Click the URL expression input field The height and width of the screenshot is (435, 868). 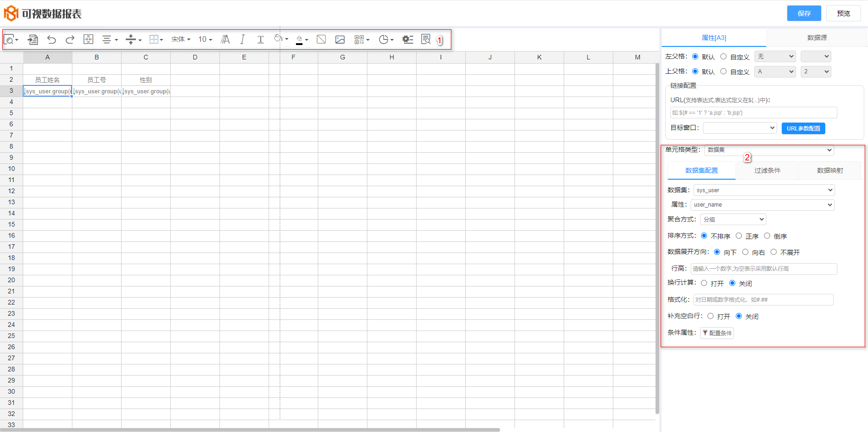pos(753,113)
